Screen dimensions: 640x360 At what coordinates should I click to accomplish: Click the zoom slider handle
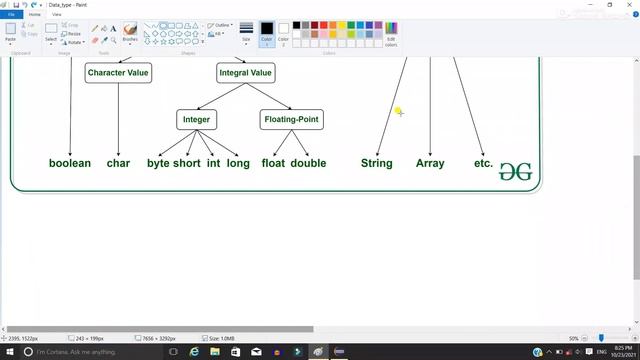click(x=601, y=338)
